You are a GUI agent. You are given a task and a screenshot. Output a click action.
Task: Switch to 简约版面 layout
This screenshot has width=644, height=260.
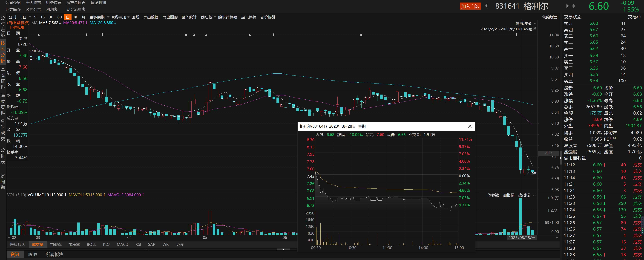[x=550, y=17]
